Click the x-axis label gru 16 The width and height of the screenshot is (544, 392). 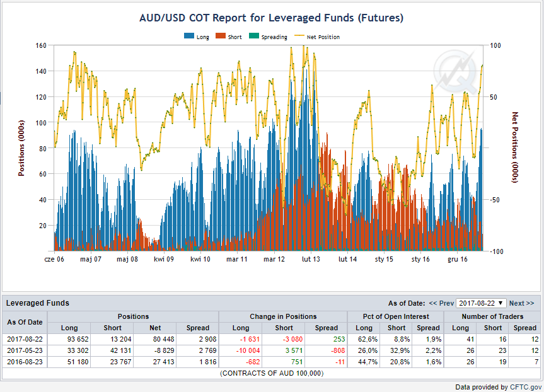click(x=457, y=259)
